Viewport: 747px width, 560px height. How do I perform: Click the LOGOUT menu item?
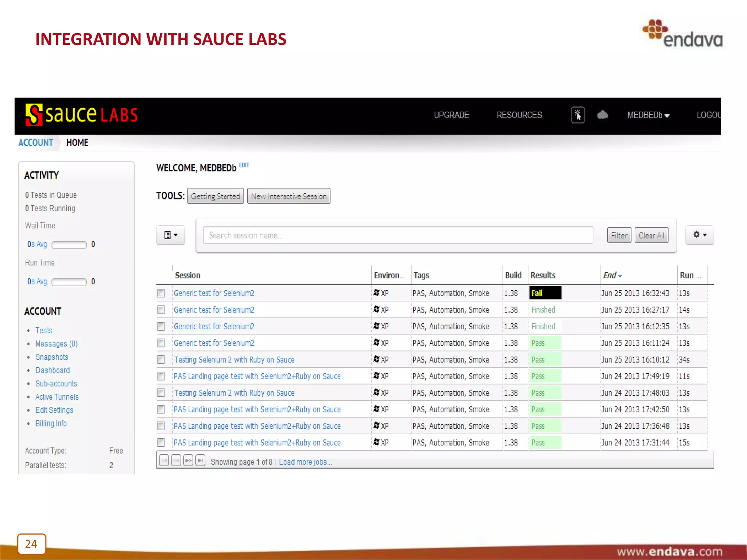click(x=708, y=115)
